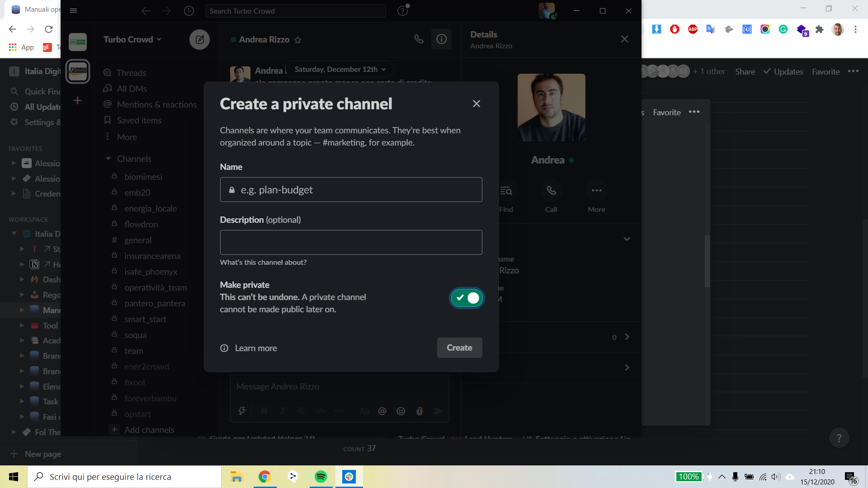Click the Slack help question mark icon
The height and width of the screenshot is (488, 868).
click(402, 11)
